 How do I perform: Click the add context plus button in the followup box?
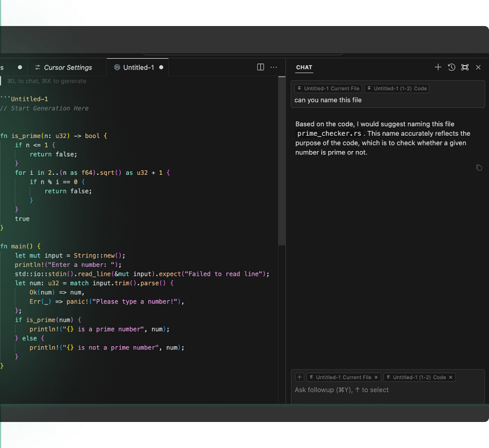tap(299, 377)
